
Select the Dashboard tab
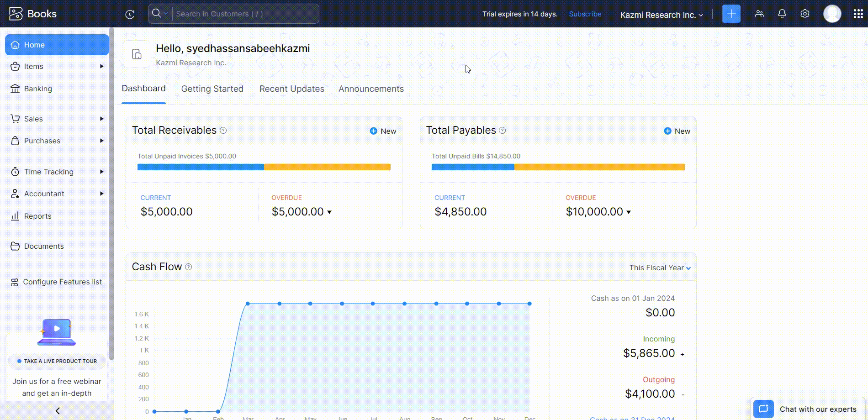[x=143, y=89]
